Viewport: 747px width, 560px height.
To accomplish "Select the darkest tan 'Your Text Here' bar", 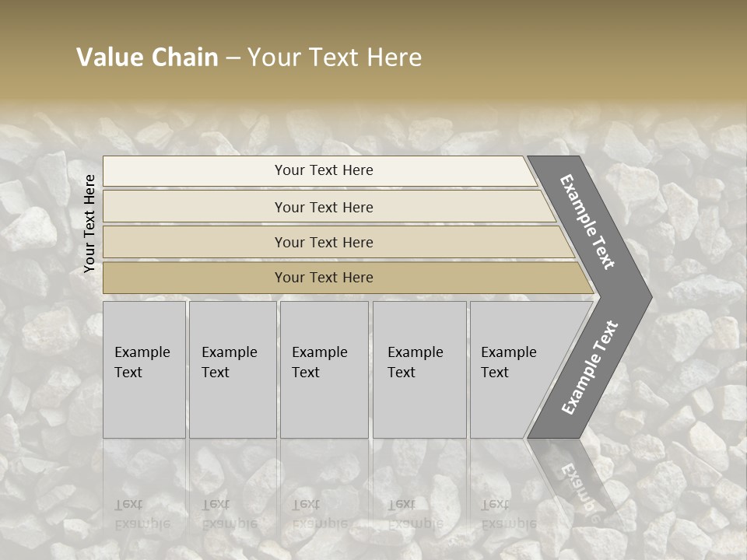I will pos(323,278).
